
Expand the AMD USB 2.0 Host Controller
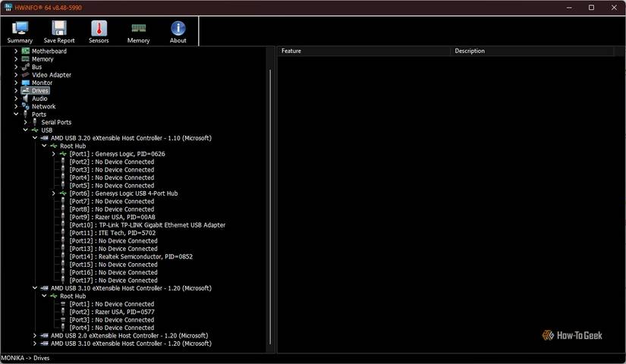(35, 336)
